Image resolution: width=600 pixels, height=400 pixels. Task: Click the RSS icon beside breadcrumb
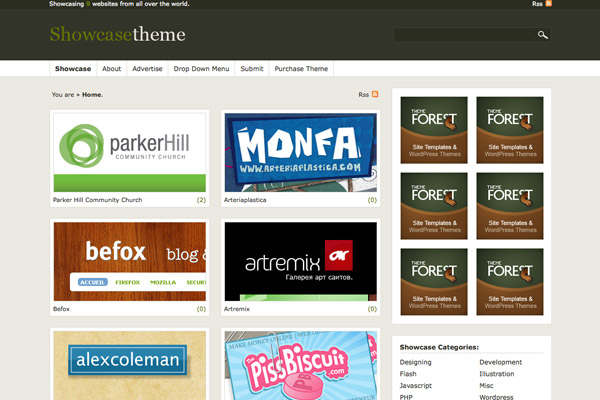coord(375,94)
